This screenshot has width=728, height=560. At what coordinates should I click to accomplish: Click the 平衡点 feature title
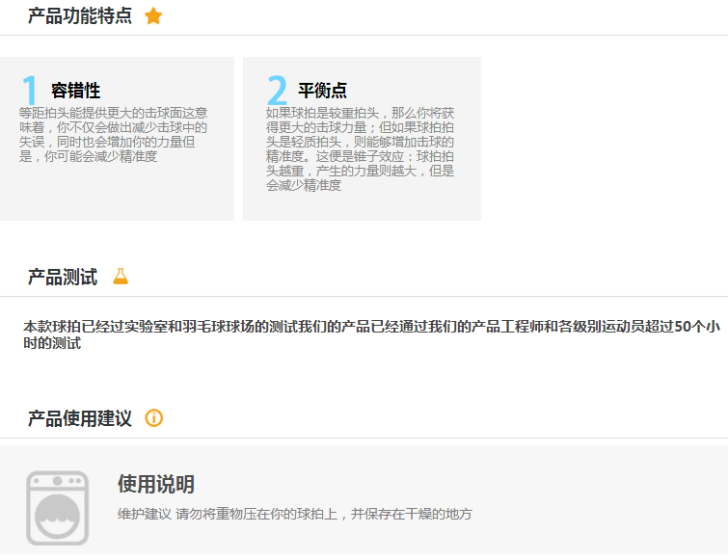322,91
